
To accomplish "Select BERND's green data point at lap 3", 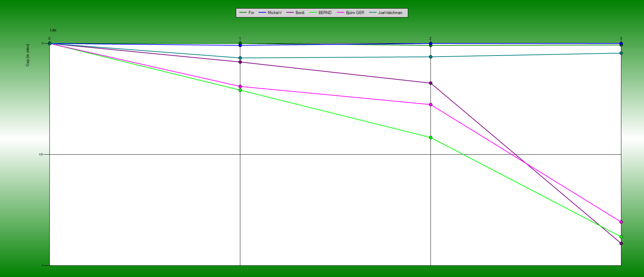I will 621,237.
